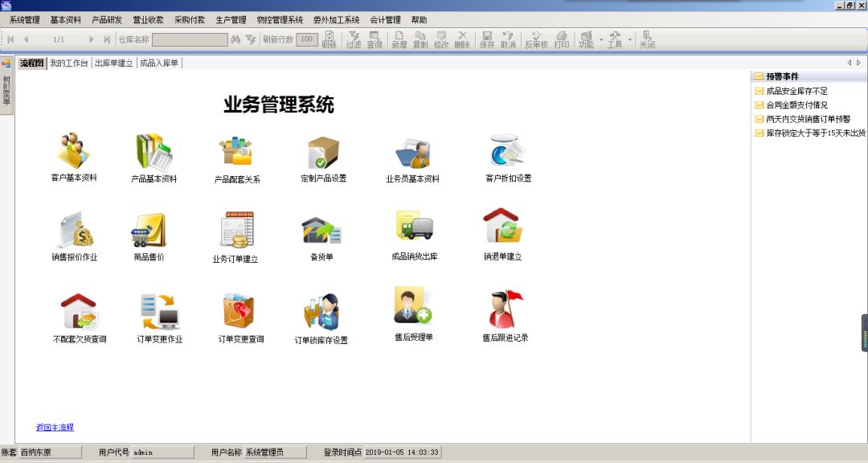Click the 复制 copy toolbar icon

tap(420, 40)
